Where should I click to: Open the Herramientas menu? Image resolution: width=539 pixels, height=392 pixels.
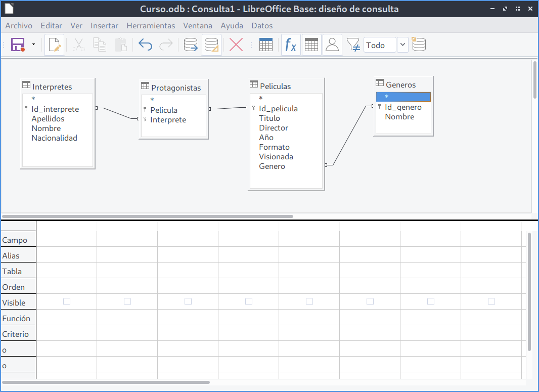151,25
